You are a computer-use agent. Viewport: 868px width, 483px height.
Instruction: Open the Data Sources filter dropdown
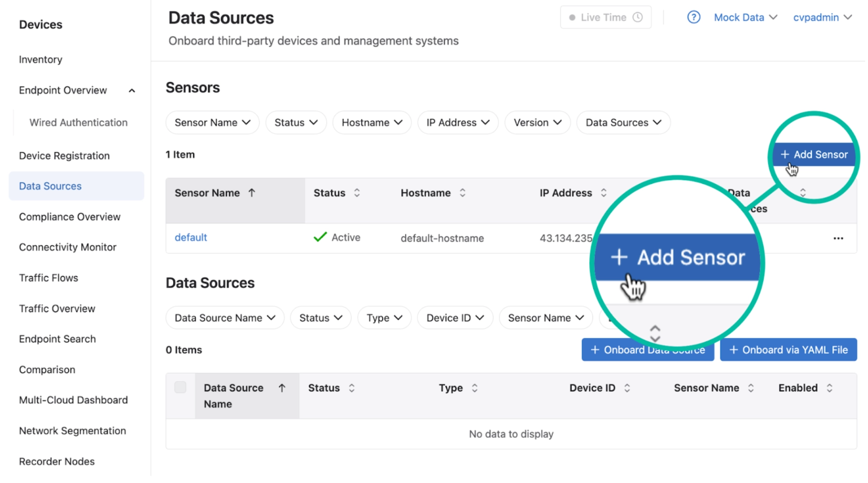click(x=623, y=123)
